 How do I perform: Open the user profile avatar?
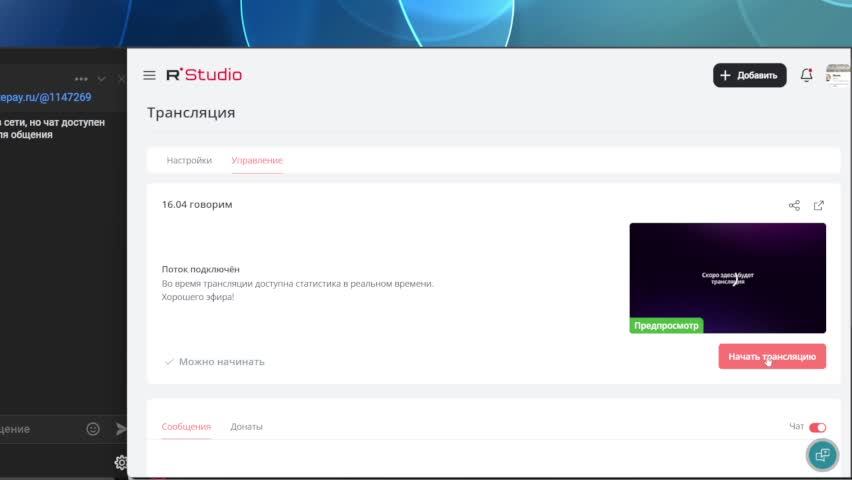[837, 75]
